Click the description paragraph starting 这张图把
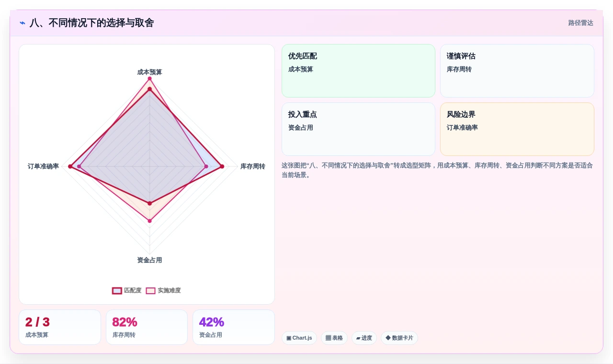Viewport: 613px width, 364px height. click(437, 170)
